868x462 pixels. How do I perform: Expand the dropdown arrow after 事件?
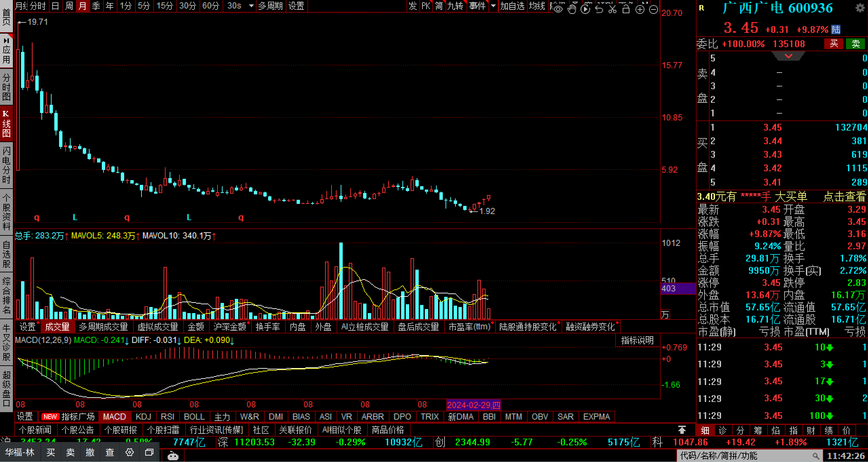coord(493,6)
